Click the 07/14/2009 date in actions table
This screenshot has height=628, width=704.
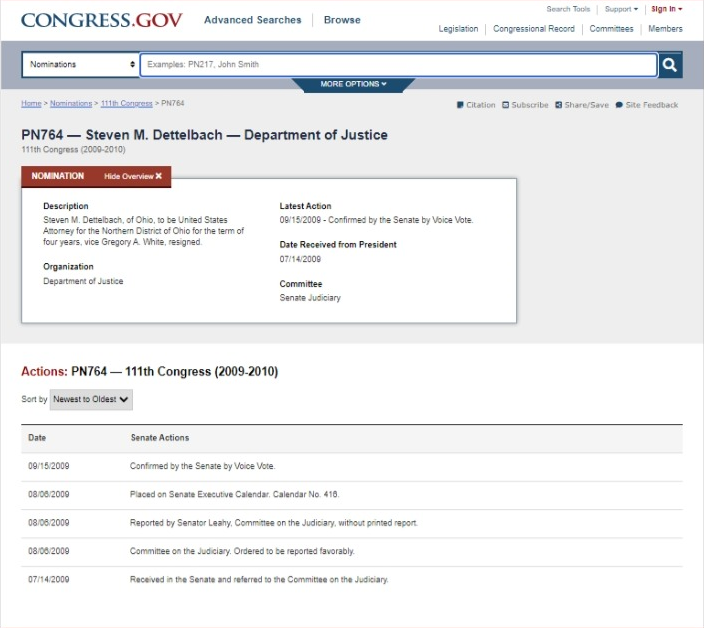48,579
